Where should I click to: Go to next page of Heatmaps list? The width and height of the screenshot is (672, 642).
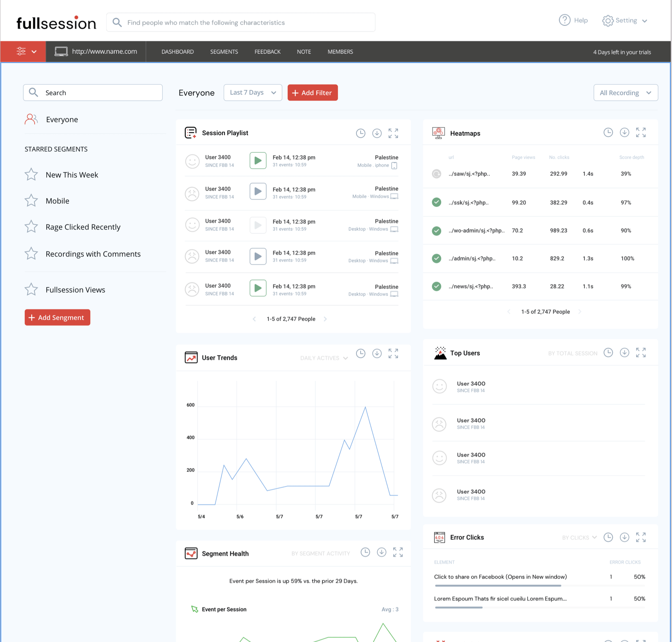pyautogui.click(x=580, y=312)
